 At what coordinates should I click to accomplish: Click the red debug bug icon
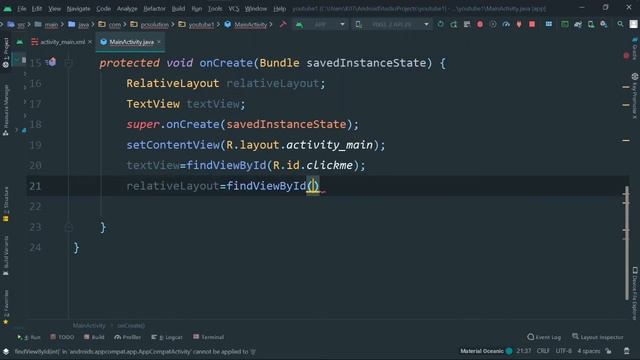pos(480,24)
